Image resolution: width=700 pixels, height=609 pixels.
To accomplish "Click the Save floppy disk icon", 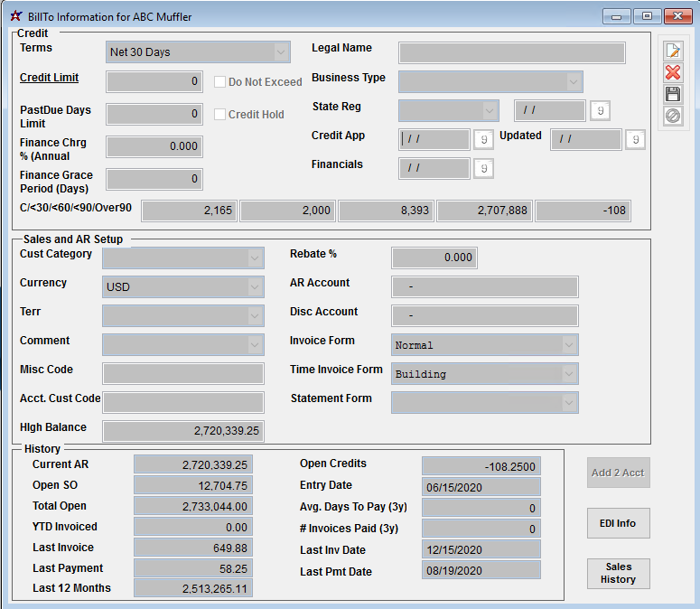I will click(672, 94).
